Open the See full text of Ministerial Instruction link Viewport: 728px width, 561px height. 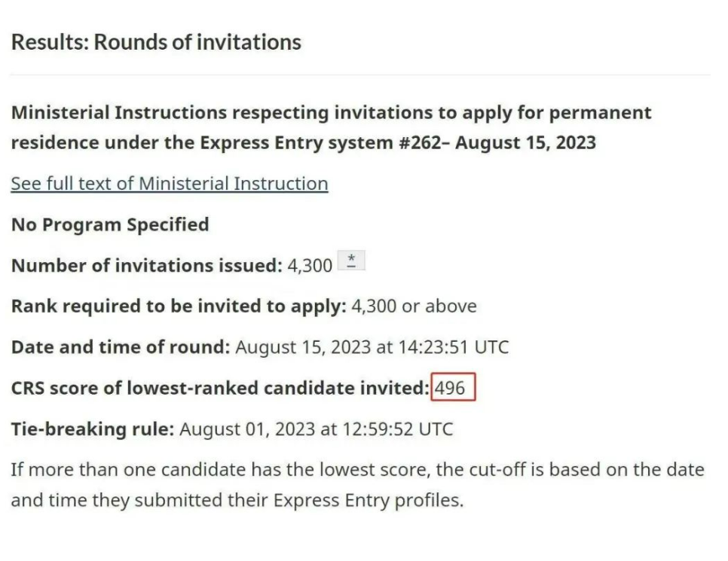pyautogui.click(x=170, y=184)
